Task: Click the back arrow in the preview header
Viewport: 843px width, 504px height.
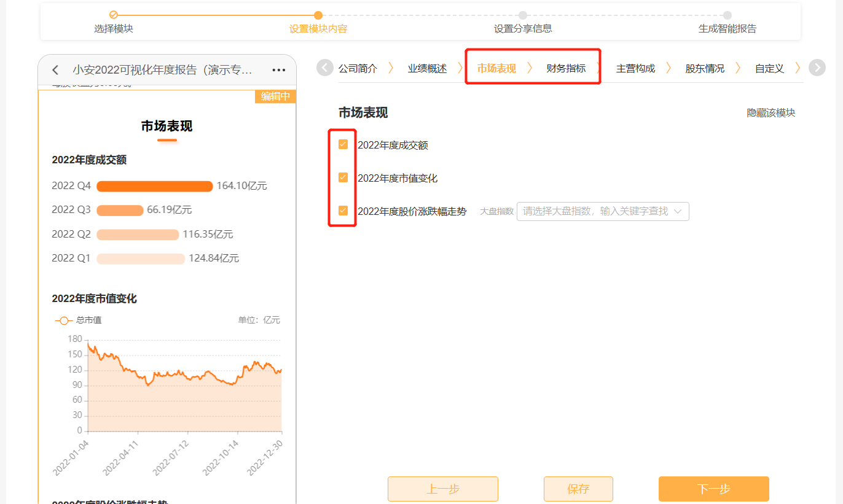Action: coord(56,70)
